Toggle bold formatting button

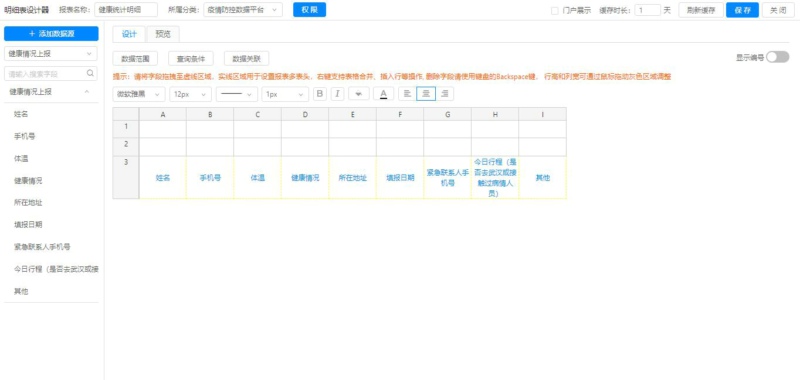coord(320,94)
